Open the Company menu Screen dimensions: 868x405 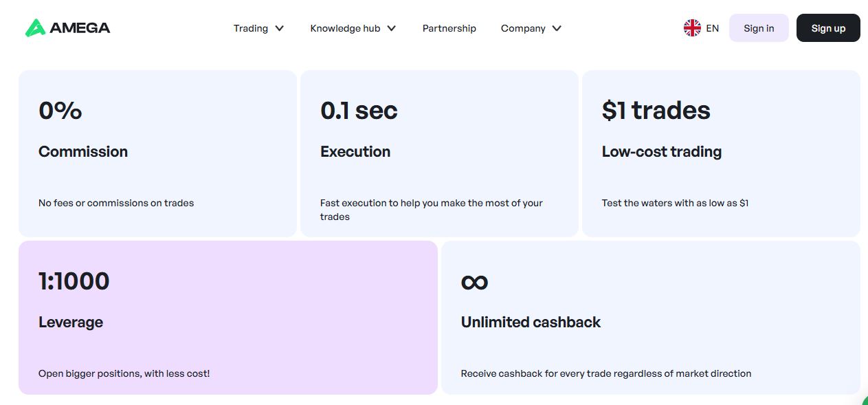coord(523,28)
